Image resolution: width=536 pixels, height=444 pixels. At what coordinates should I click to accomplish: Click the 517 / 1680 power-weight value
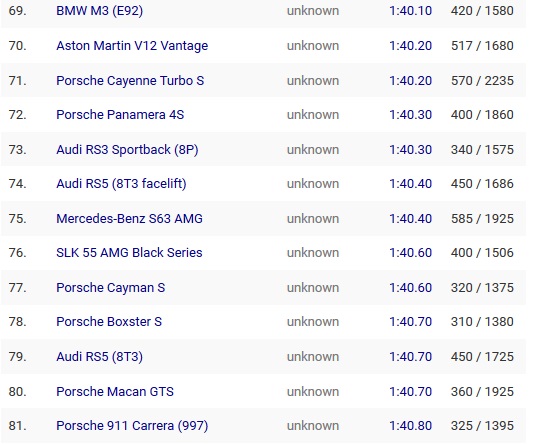click(x=482, y=46)
